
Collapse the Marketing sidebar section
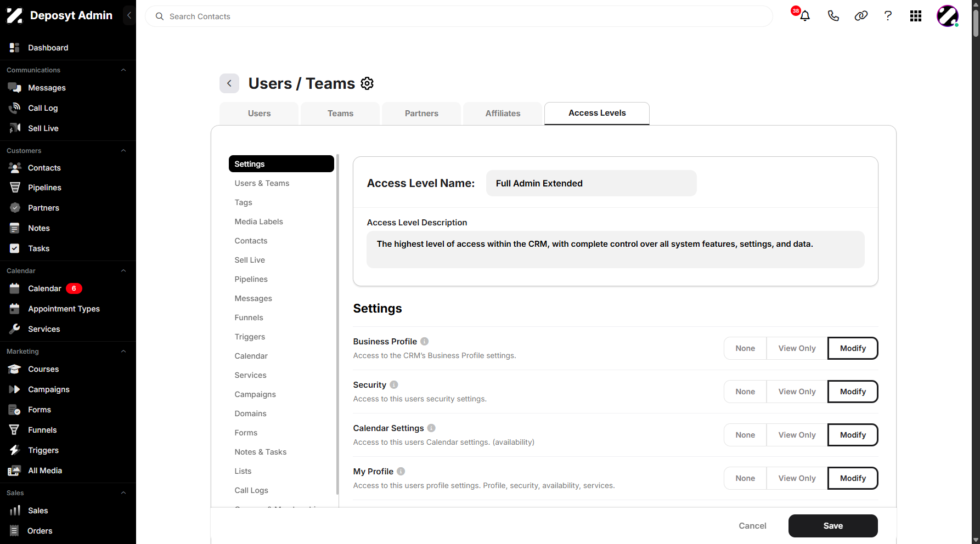click(123, 352)
